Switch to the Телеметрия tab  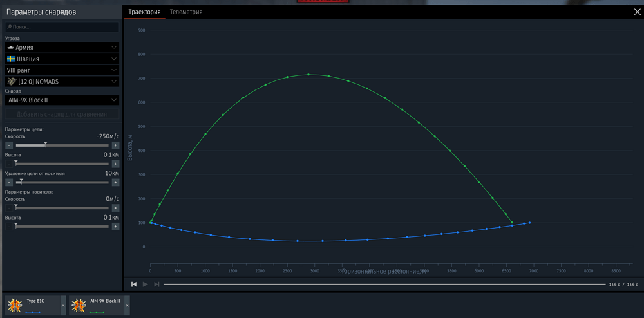tap(186, 12)
